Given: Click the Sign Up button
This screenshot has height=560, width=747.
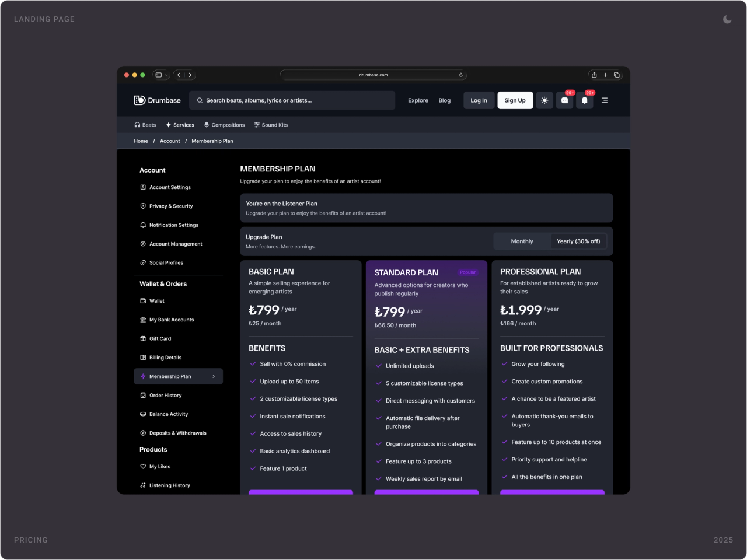Looking at the screenshot, I should 515,100.
